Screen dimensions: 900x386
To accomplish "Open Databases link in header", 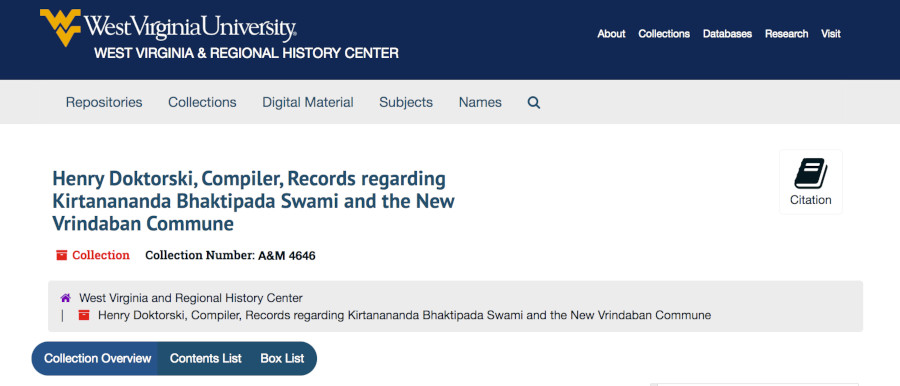I will [727, 34].
